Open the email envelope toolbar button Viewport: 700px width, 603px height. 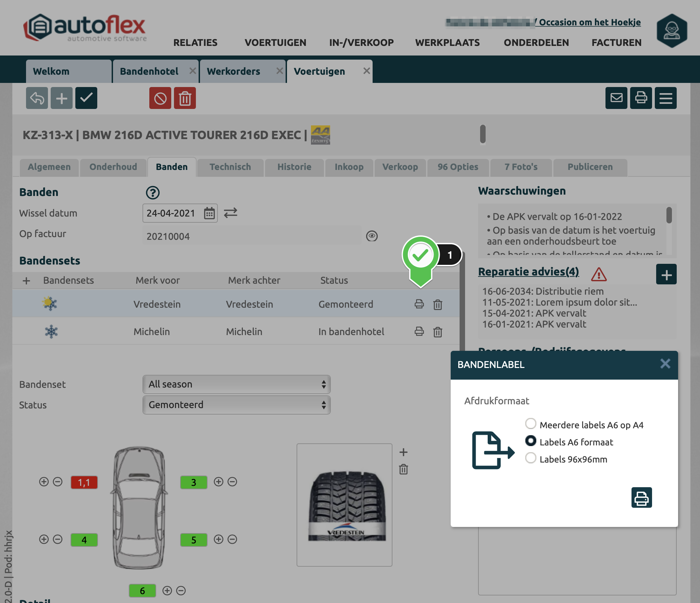616,98
